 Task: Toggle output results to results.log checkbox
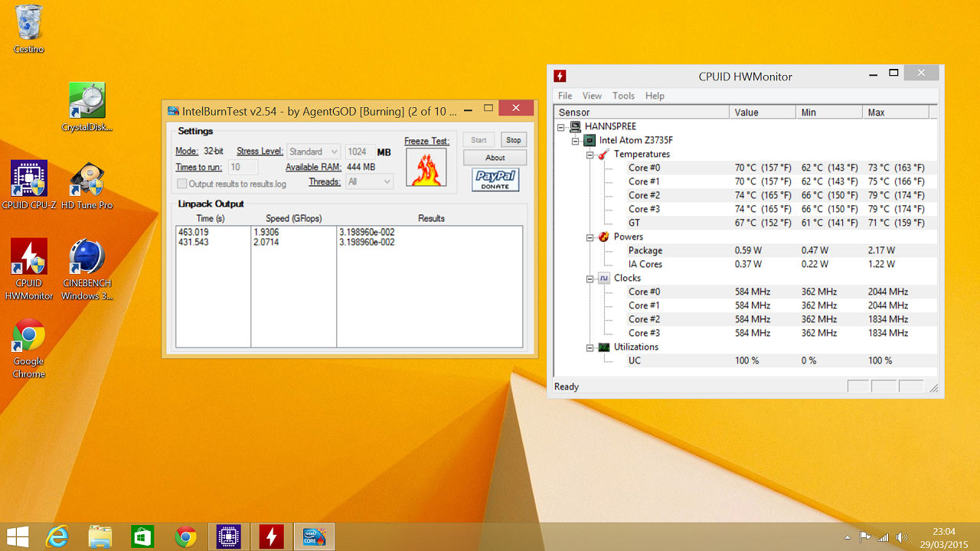click(182, 184)
